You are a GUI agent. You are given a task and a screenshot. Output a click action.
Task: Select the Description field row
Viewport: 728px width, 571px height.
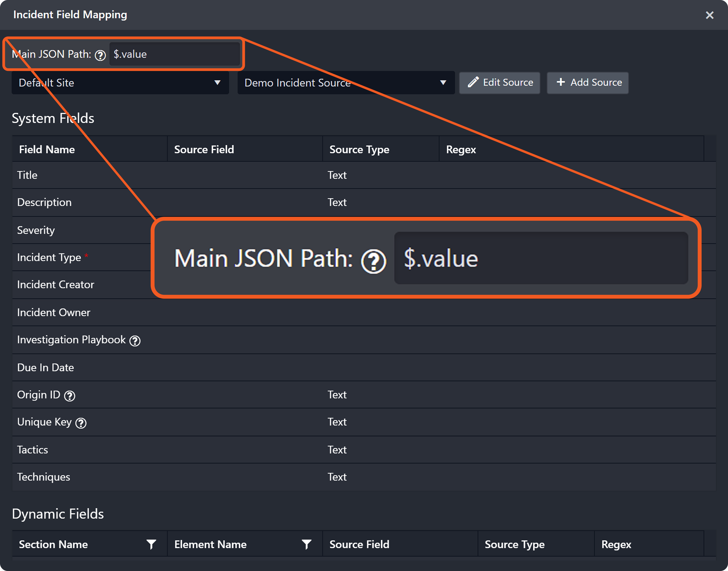click(44, 202)
